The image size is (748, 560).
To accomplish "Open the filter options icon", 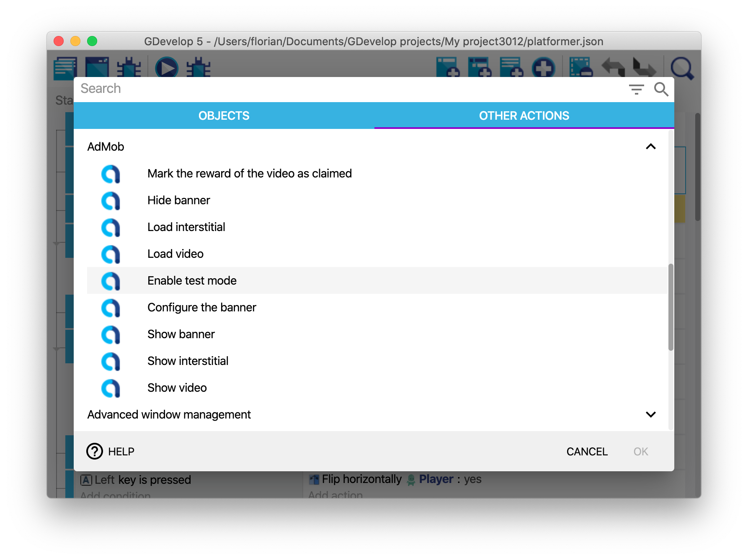I will pyautogui.click(x=636, y=89).
